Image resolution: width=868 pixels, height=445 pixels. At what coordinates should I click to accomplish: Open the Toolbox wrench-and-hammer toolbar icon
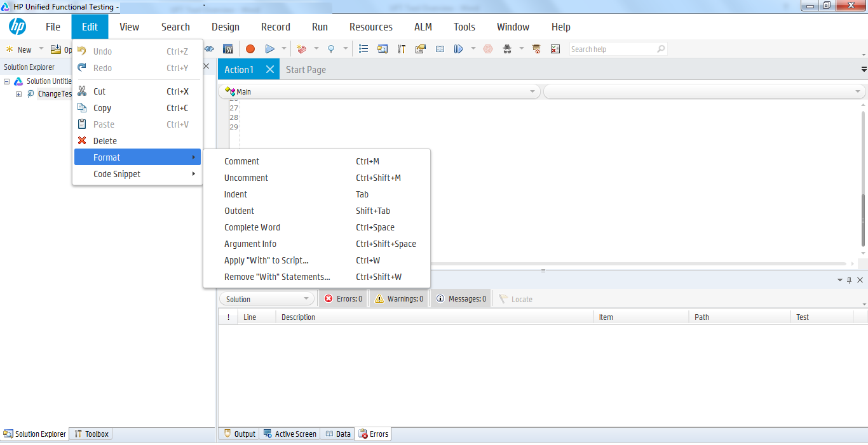401,48
